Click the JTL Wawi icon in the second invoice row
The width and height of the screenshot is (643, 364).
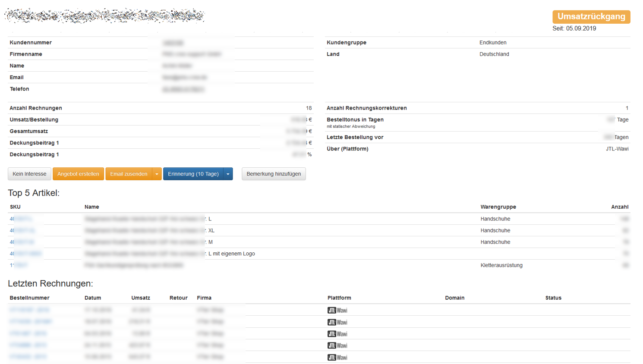[337, 322]
